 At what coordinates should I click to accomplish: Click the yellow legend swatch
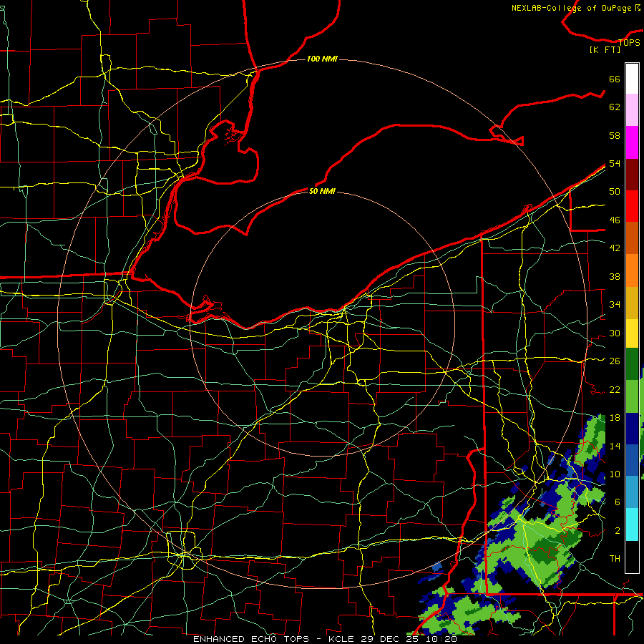point(632,333)
